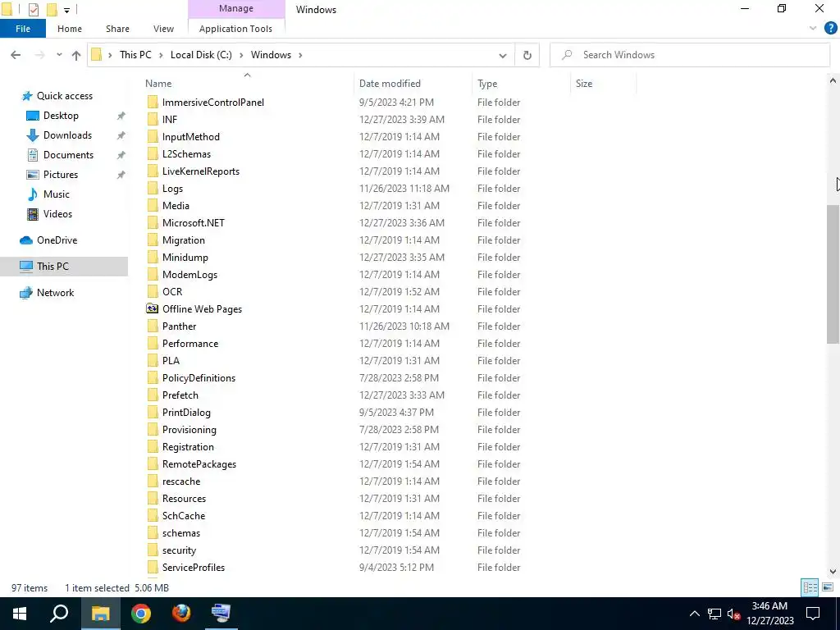Expand the ribbon with the chevron
Viewport: 840px width, 630px height.
[813, 29]
